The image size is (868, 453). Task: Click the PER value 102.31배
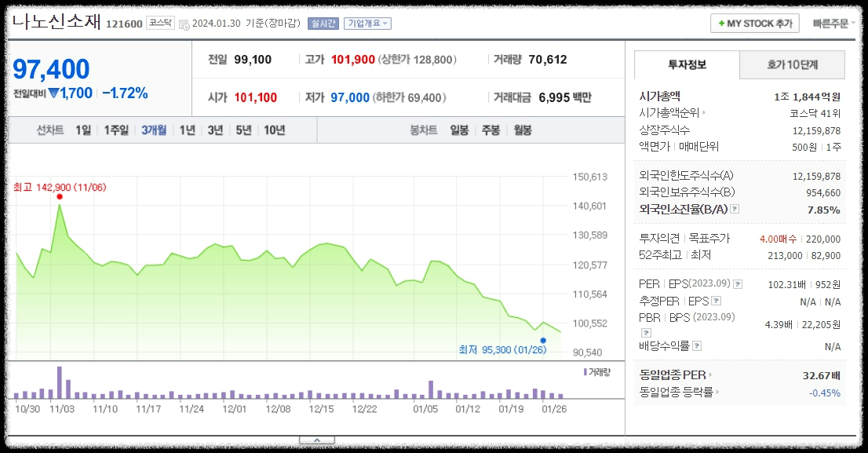(786, 285)
